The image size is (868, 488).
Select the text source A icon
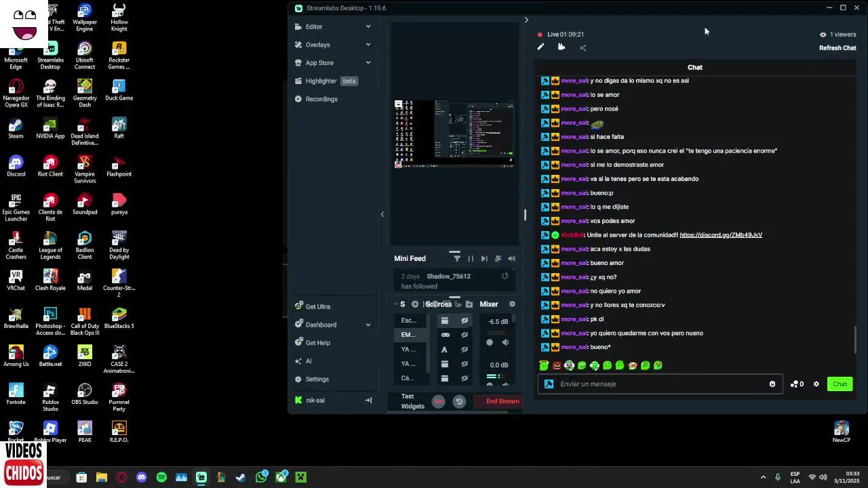click(x=444, y=350)
